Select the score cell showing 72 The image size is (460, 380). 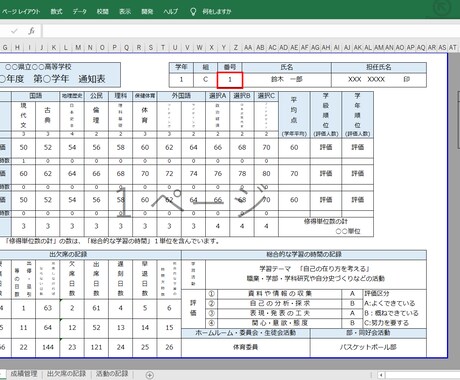pyautogui.click(x=169, y=174)
